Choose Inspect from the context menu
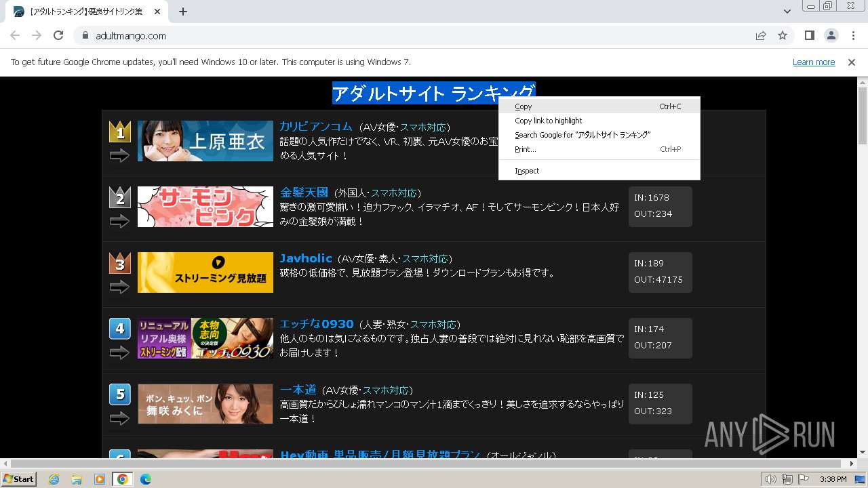868x488 pixels. [x=599, y=171]
